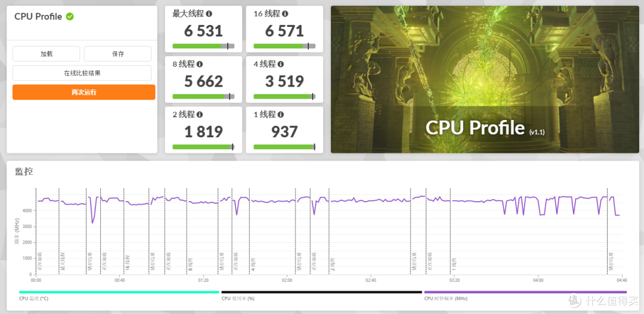Screen dimensions: 644x314
Task: Click the 监控 monitoring heading
Action: coord(24,171)
